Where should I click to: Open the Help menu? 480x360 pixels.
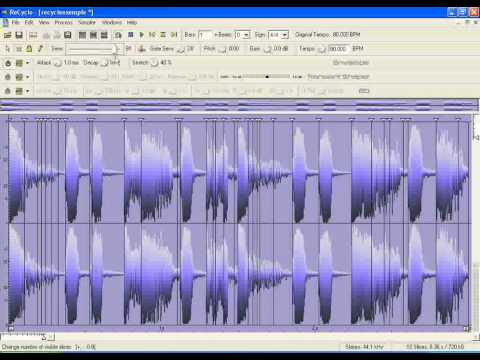pos(132,22)
